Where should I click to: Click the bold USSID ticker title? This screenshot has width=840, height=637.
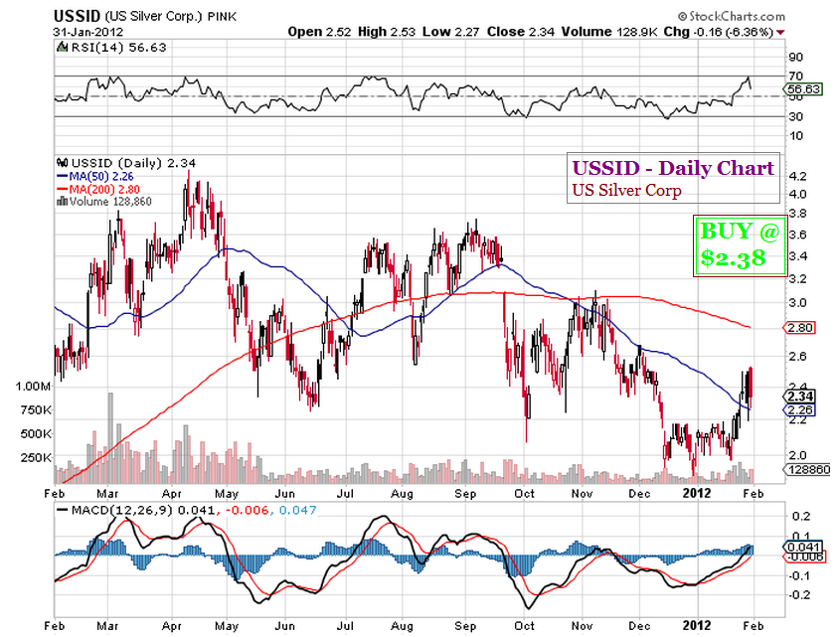pos(77,16)
